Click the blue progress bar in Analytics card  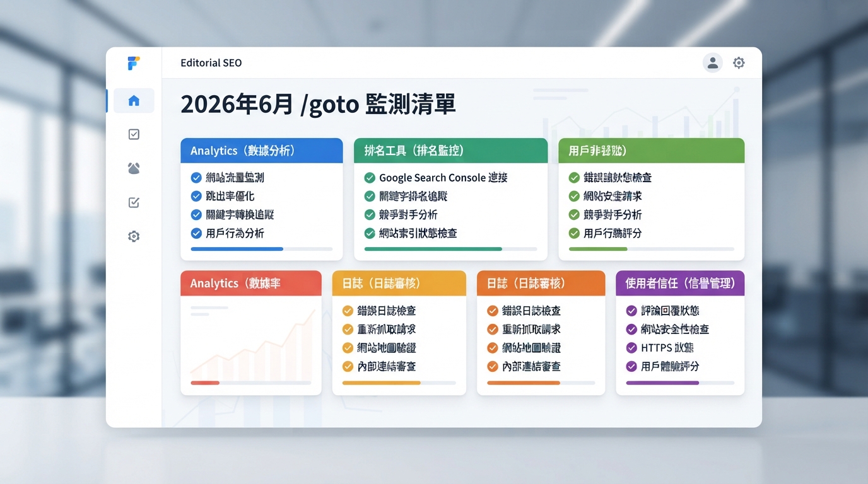(x=262, y=249)
